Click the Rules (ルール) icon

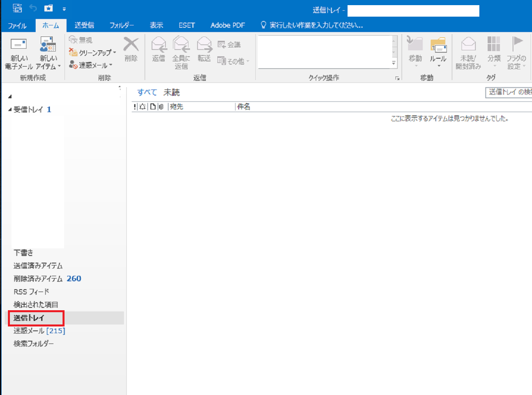pyautogui.click(x=438, y=45)
